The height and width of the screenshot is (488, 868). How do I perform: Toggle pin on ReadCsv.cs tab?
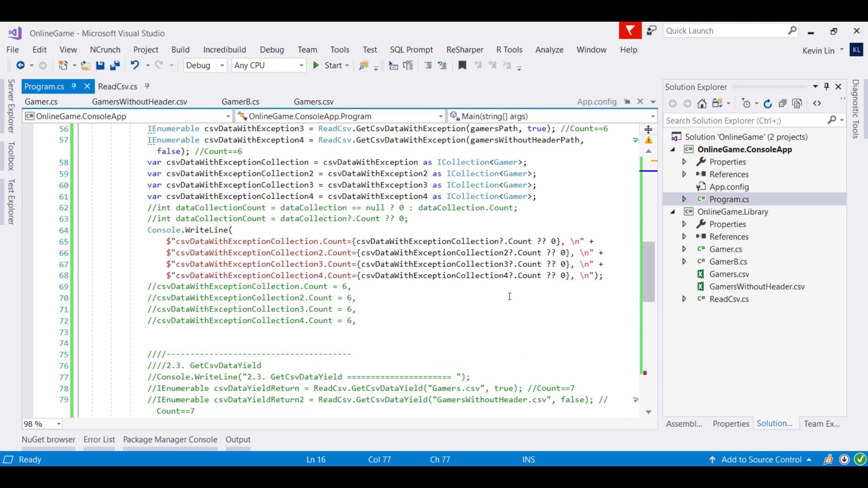(x=147, y=86)
